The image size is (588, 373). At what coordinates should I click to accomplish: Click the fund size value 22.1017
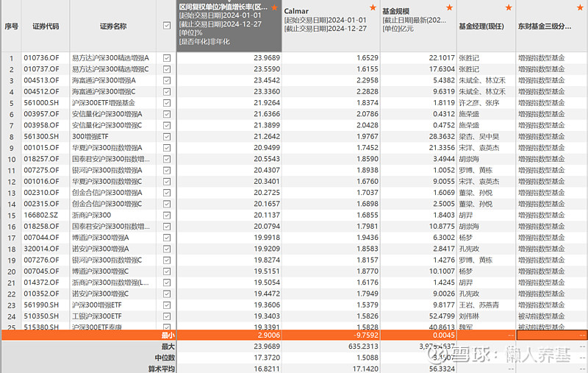tap(442, 58)
